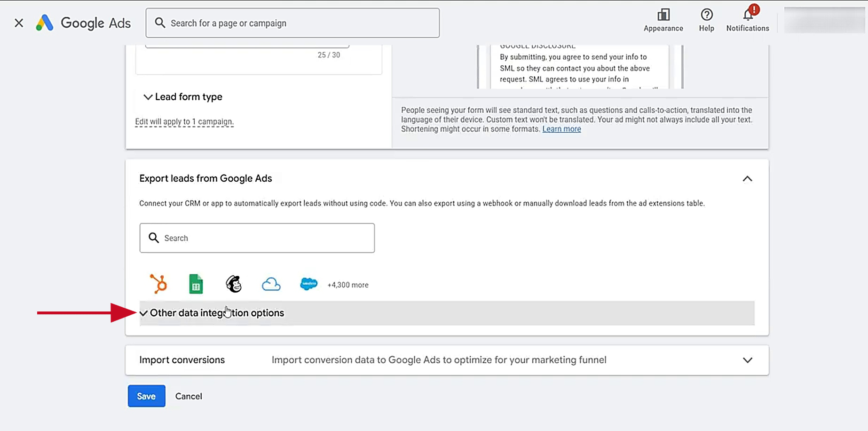Close the editor with the X icon

tap(19, 23)
